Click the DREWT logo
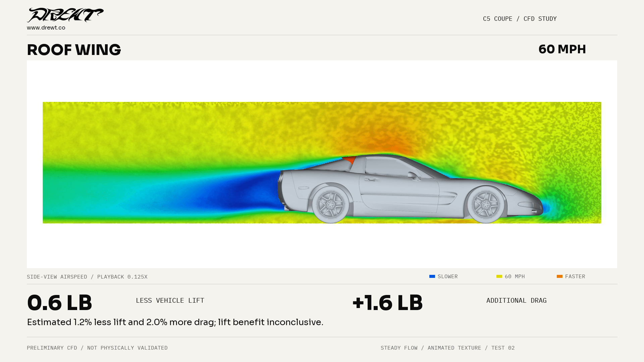The width and height of the screenshot is (644, 362). coord(65,15)
